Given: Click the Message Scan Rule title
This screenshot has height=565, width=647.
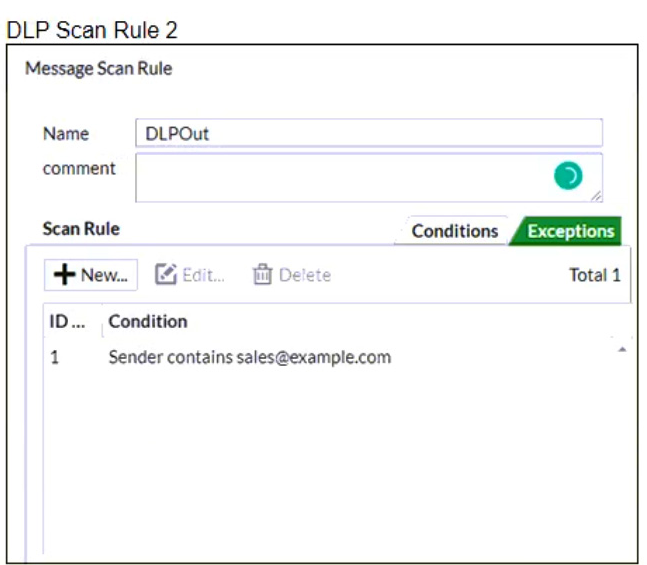Looking at the screenshot, I should point(98,69).
